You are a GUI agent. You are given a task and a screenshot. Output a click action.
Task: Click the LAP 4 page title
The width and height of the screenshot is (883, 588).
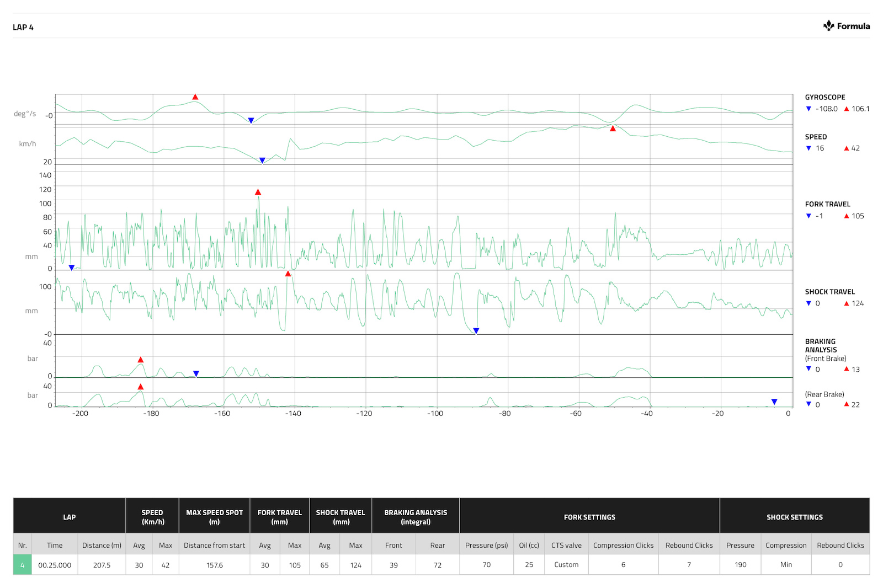point(23,28)
